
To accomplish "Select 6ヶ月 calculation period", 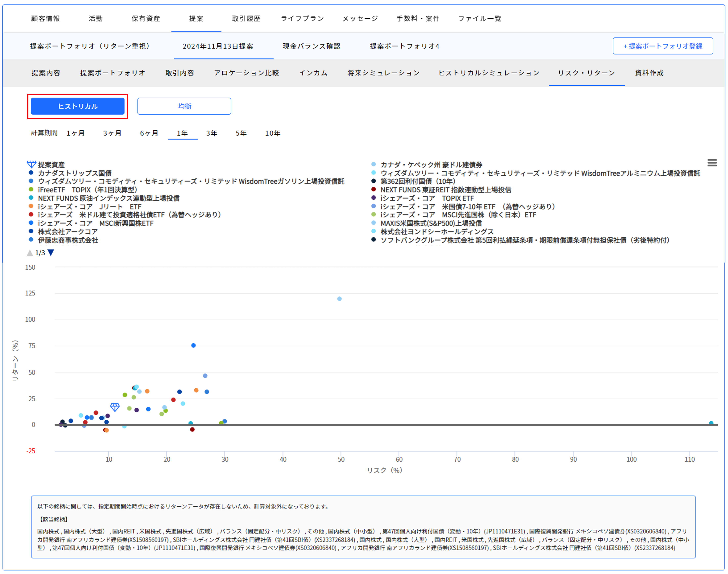I will (x=149, y=133).
